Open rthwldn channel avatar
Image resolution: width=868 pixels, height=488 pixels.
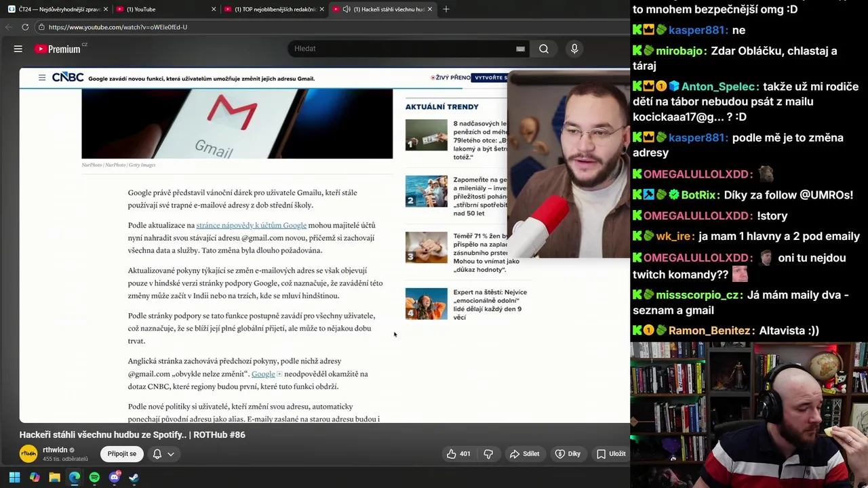(28, 454)
